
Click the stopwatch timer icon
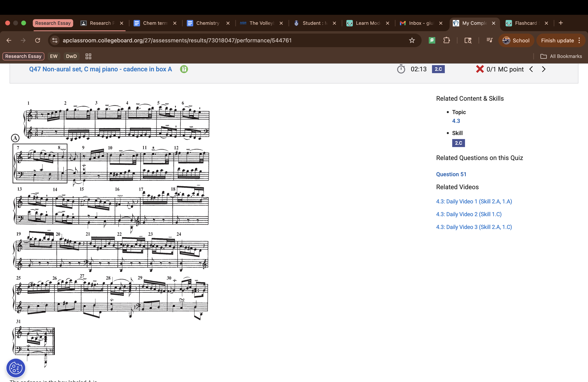pyautogui.click(x=401, y=69)
